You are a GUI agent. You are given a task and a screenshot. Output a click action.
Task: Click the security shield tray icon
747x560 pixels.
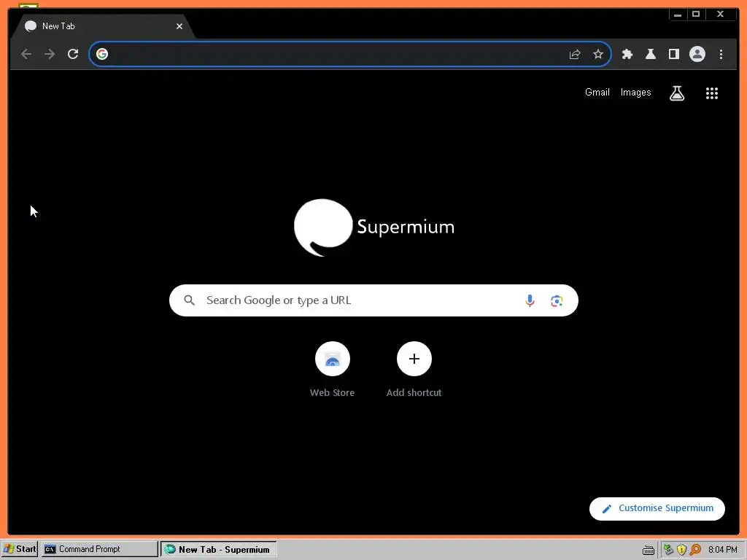pos(682,550)
